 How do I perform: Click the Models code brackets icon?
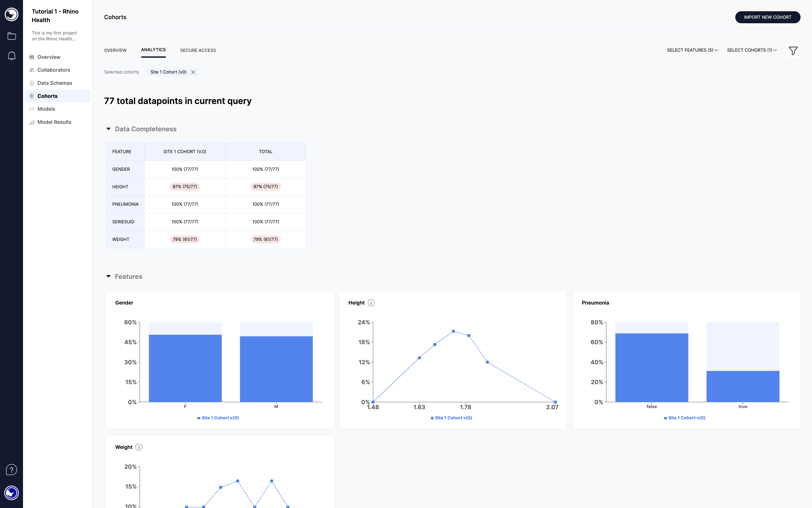click(x=32, y=109)
